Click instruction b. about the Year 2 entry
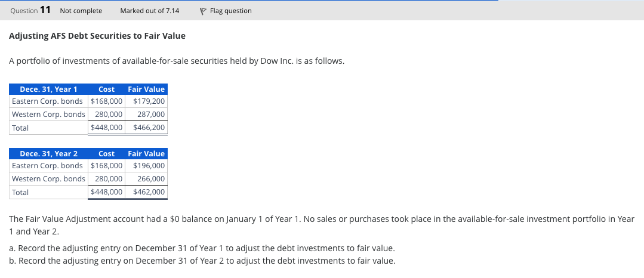 tap(202, 261)
